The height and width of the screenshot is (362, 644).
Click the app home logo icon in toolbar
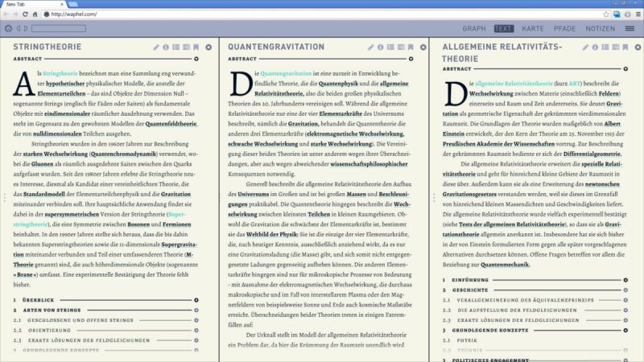click(8, 28)
